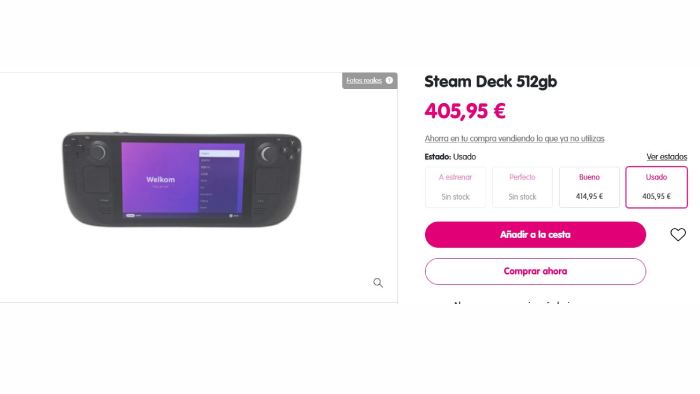
Task: Click the Comprar ahora button
Action: (535, 271)
